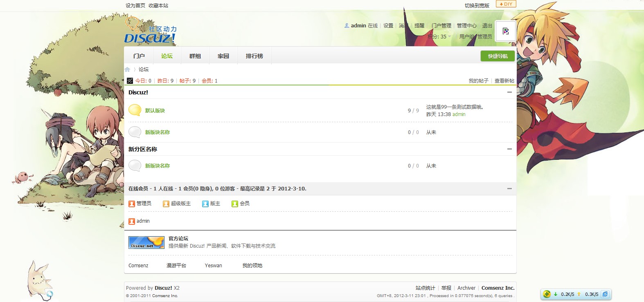Open the 排行榜 tab
Screen dimensions: 644x302
tap(254, 56)
